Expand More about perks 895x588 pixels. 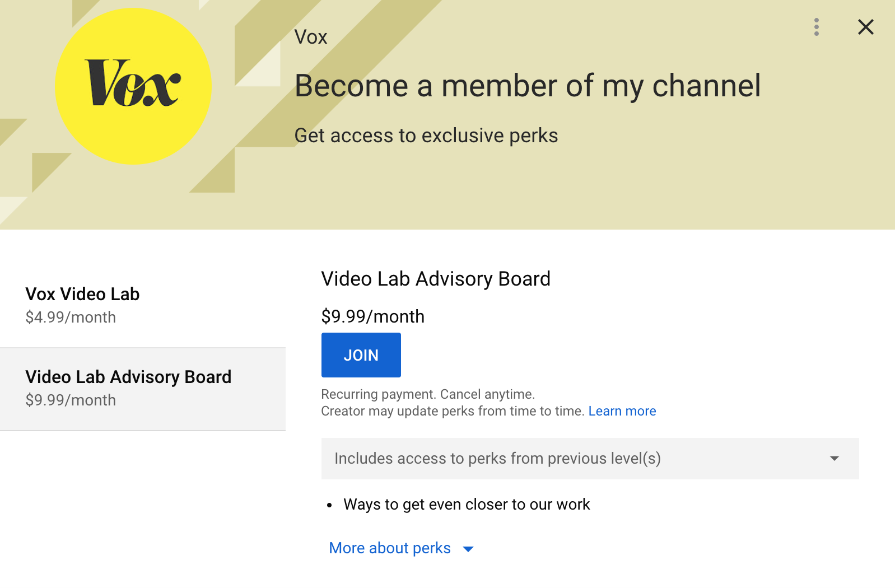point(390,548)
